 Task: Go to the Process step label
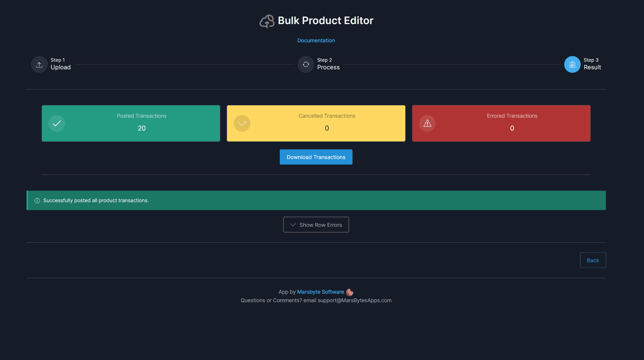(328, 67)
